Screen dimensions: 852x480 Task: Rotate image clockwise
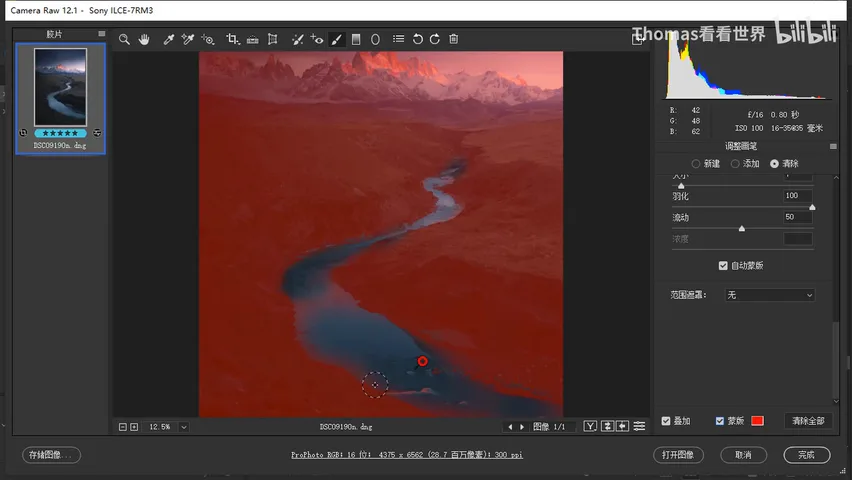point(435,39)
